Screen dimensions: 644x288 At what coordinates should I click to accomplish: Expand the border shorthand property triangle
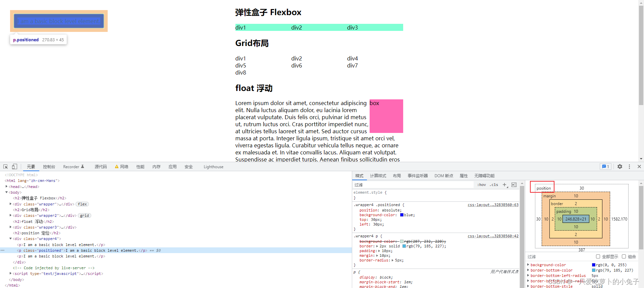click(377, 246)
